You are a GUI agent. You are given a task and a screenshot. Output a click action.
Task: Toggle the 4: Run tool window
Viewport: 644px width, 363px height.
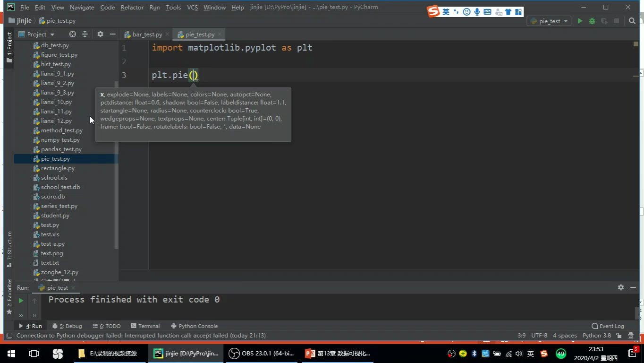point(30,326)
